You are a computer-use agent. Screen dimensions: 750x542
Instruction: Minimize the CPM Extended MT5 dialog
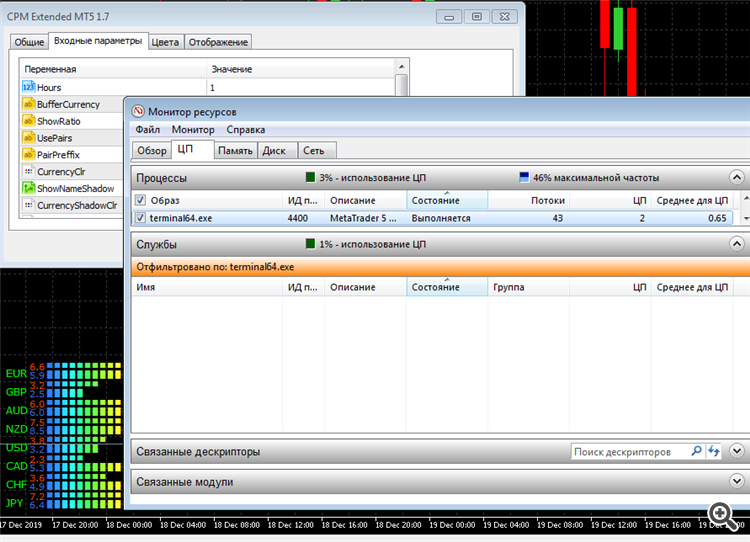(x=449, y=17)
